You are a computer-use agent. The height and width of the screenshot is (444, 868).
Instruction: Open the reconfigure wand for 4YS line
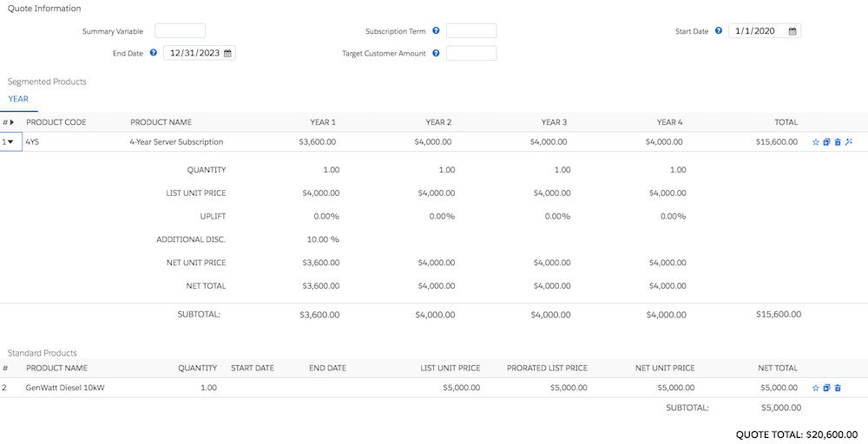849,142
